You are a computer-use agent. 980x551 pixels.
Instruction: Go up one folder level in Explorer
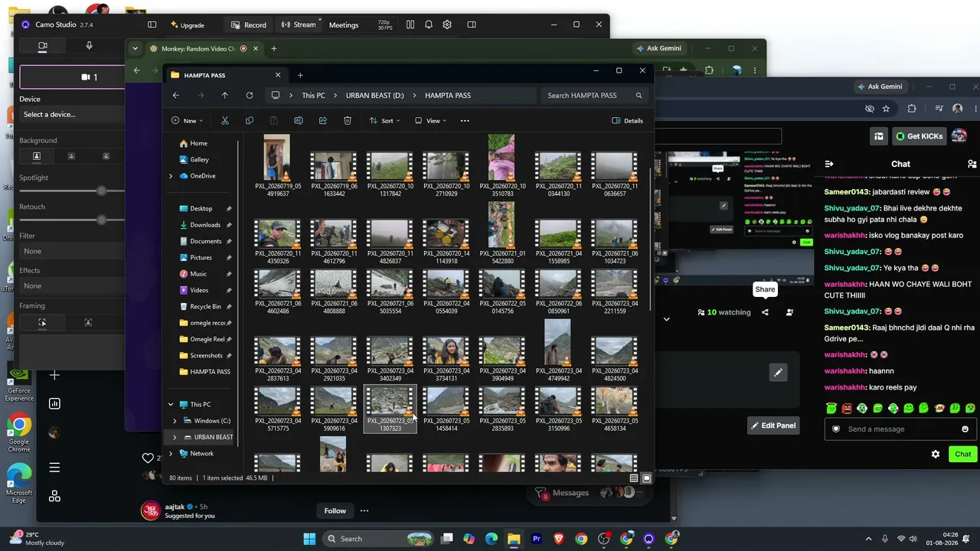[224, 96]
